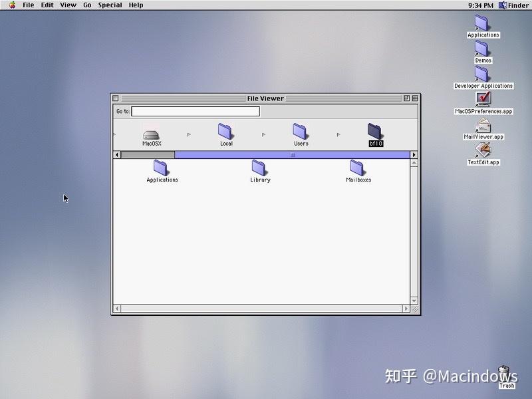Click the disclosure arrow after Local
The image size is (532, 399).
pos(264,133)
